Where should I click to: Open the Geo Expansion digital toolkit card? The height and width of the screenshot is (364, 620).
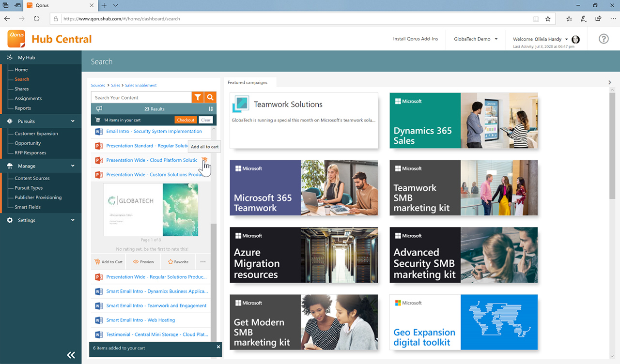(x=464, y=322)
